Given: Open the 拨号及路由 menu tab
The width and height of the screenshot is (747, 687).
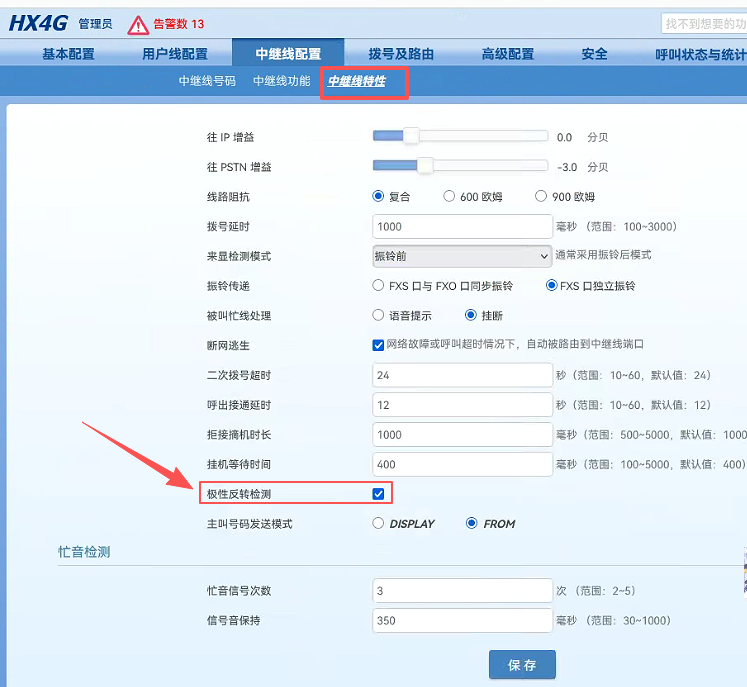Looking at the screenshot, I should (x=401, y=54).
